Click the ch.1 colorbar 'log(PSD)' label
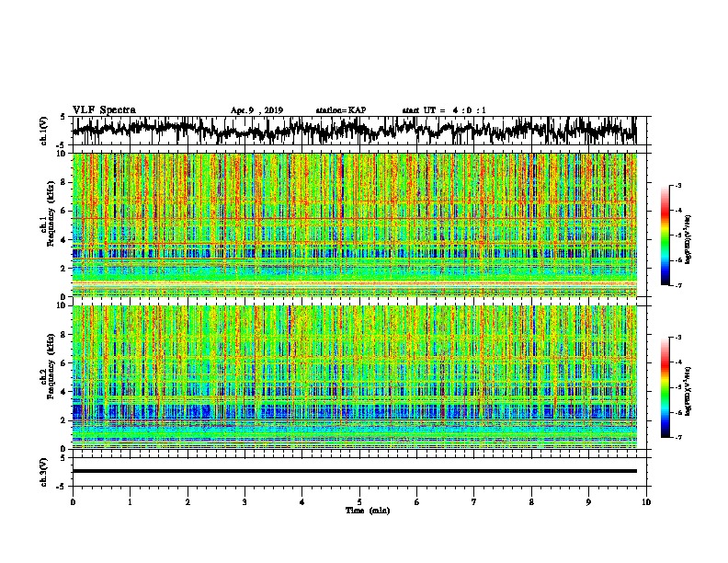 pyautogui.click(x=688, y=240)
